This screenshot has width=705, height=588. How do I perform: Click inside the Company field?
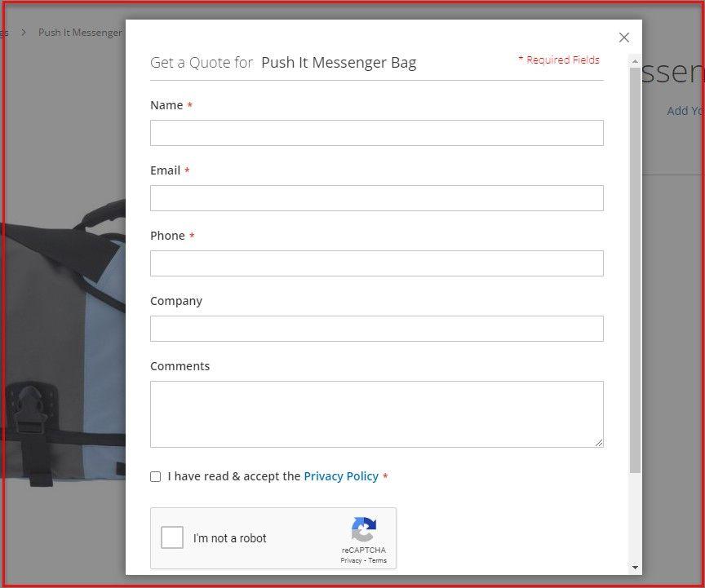pos(377,329)
